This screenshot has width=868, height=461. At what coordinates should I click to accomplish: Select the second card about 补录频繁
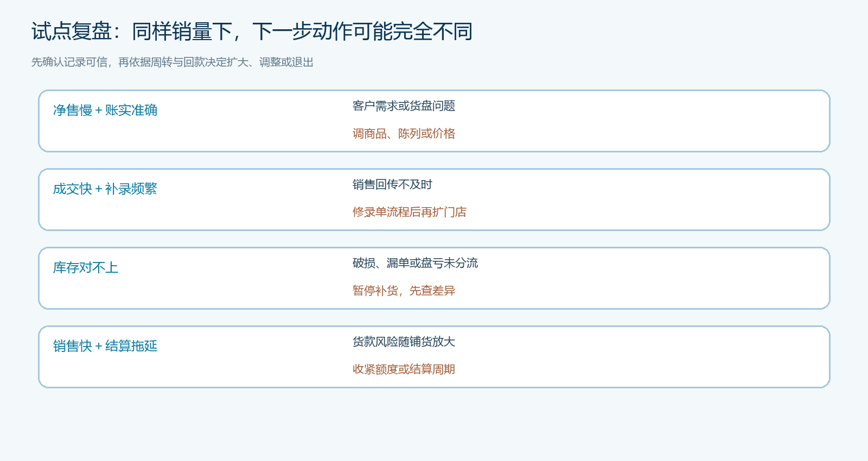[434, 200]
